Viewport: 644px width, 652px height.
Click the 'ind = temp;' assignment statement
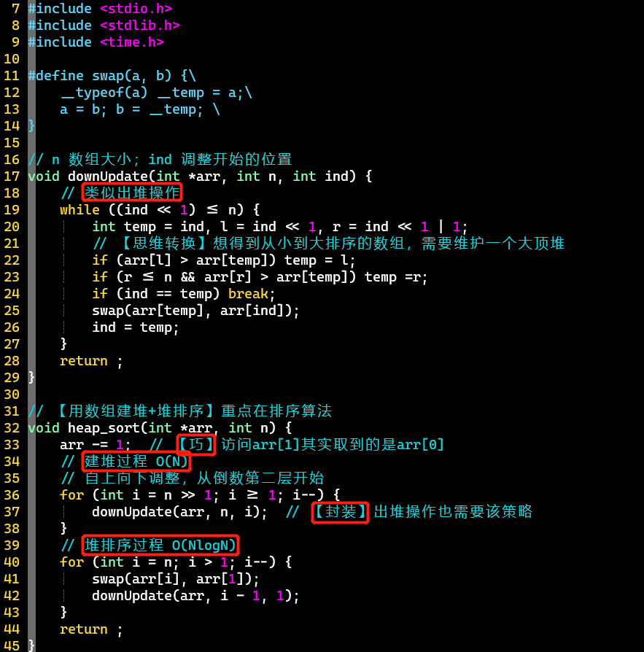click(x=136, y=327)
